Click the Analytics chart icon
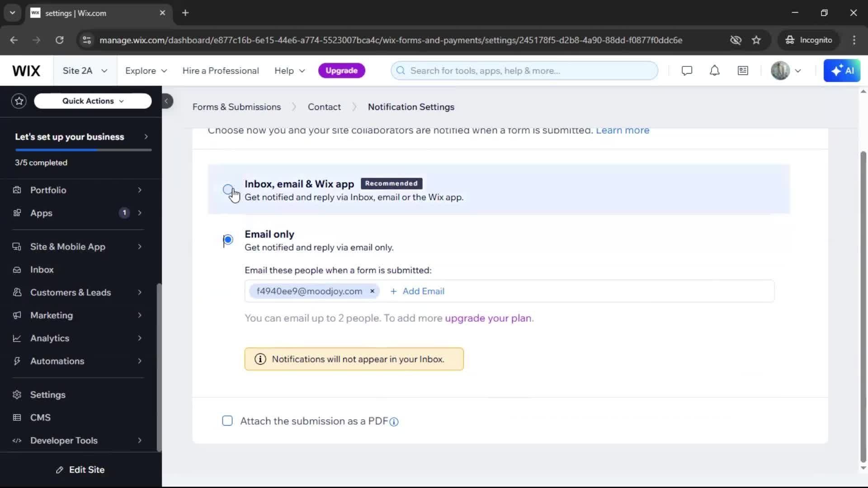This screenshot has width=868, height=488. [x=17, y=338]
